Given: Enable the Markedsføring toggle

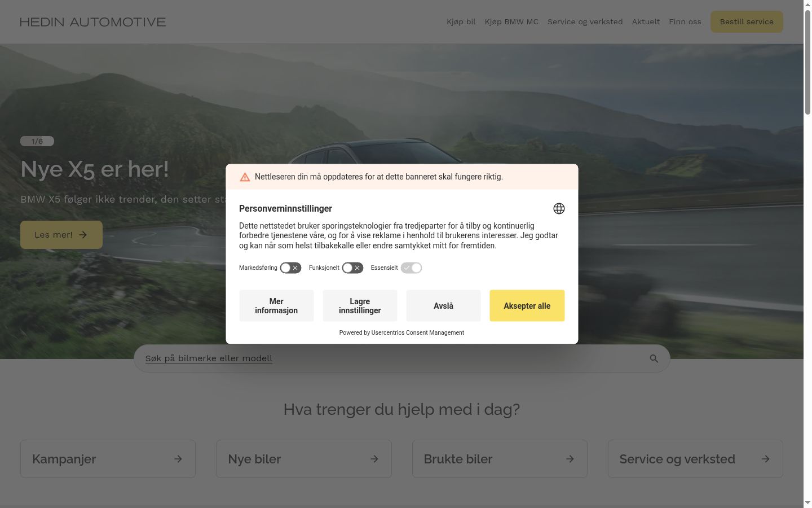Looking at the screenshot, I should click(x=291, y=268).
